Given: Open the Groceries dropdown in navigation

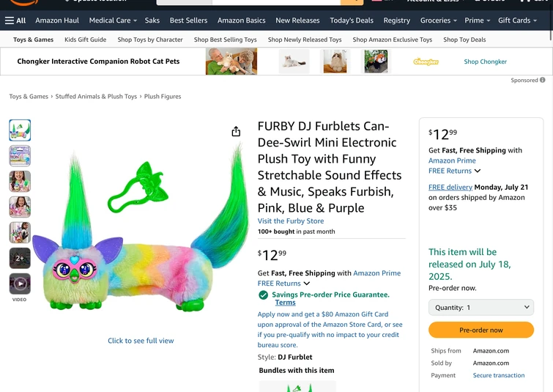Looking at the screenshot, I should pos(438,21).
